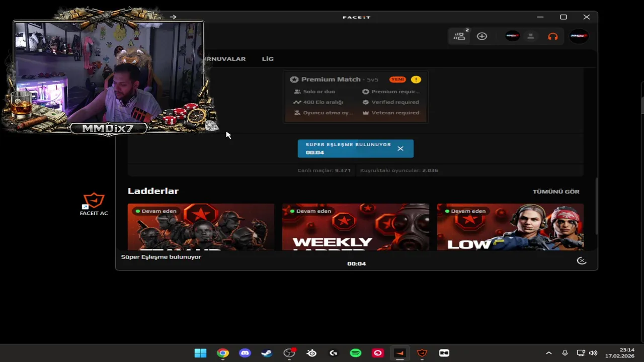Viewport: 644px width, 362px height.
Task: Open the volume control in the system tray
Action: pos(593,353)
